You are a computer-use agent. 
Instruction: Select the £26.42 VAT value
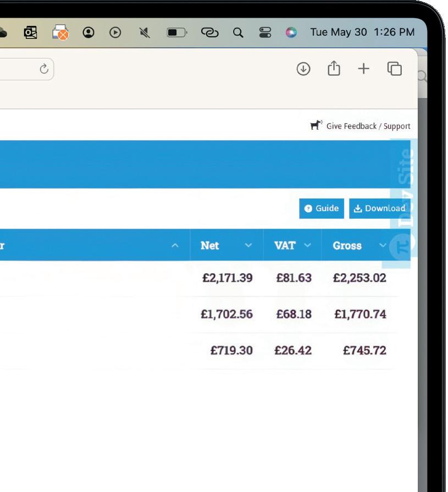(x=293, y=351)
